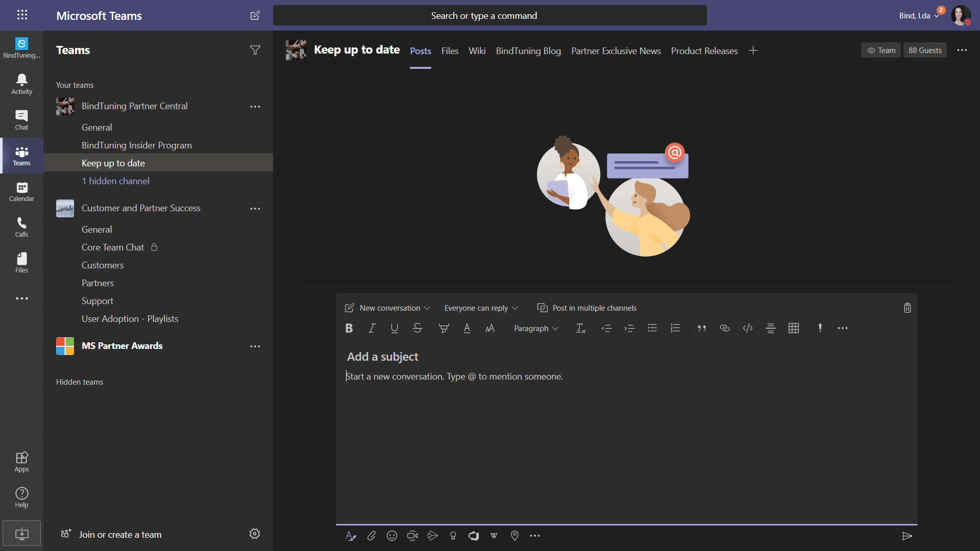The image size is (980, 551).
Task: Click the 88 Guests button
Action: coord(925,50)
